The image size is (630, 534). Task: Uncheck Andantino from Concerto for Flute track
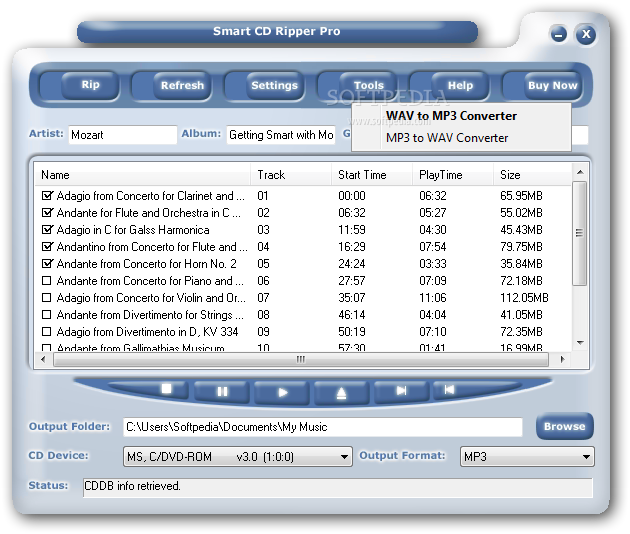pos(47,246)
